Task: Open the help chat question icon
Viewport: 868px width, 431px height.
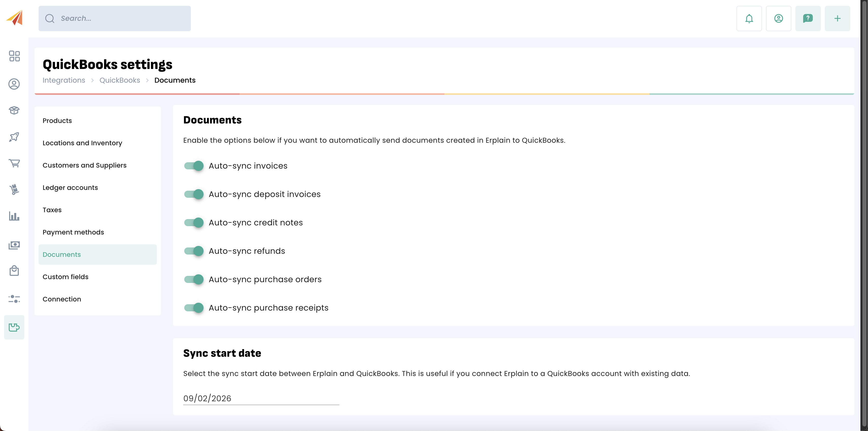Action: 808,19
